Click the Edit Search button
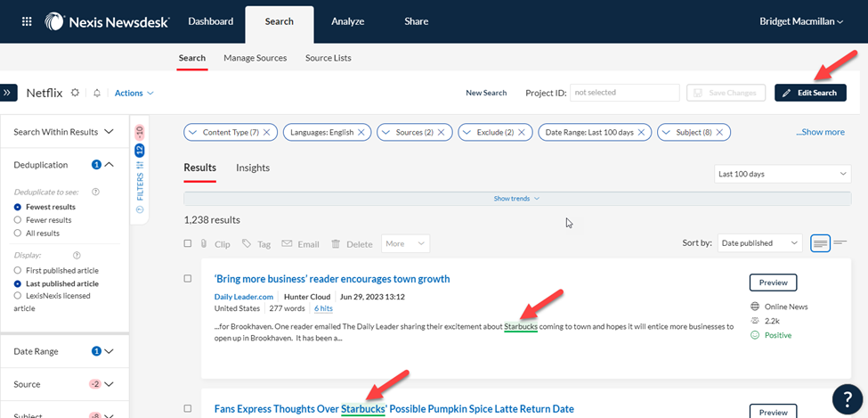 pos(810,93)
